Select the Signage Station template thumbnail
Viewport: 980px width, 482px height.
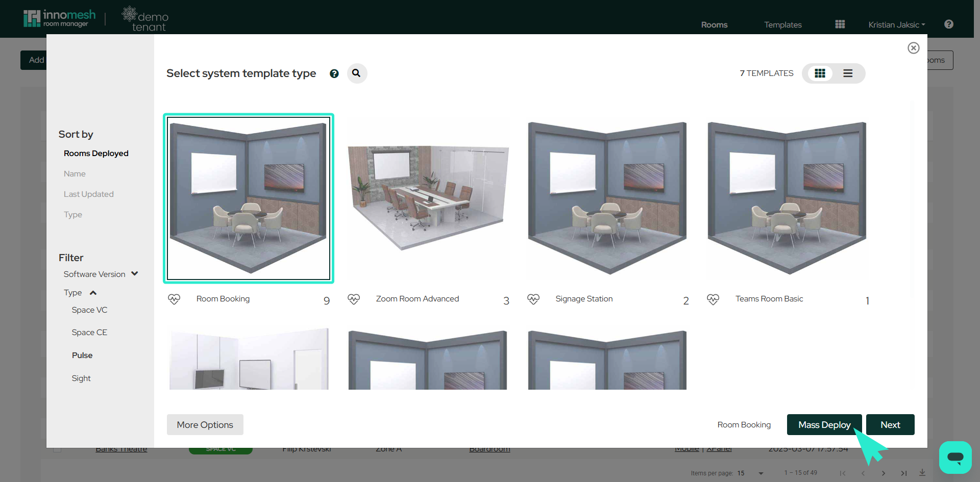[607, 198]
